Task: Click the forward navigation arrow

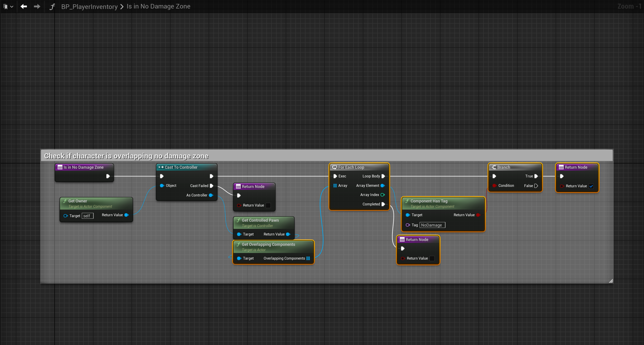Action: pyautogui.click(x=37, y=6)
